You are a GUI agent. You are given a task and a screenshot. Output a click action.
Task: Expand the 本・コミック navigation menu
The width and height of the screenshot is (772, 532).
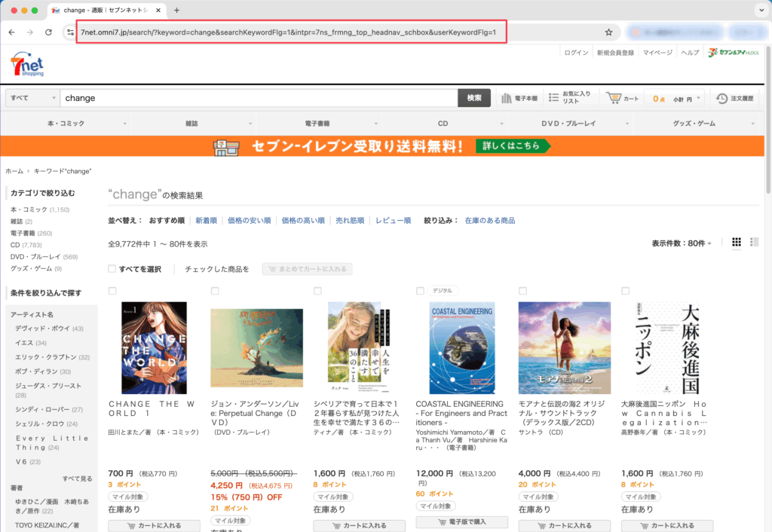pos(66,124)
